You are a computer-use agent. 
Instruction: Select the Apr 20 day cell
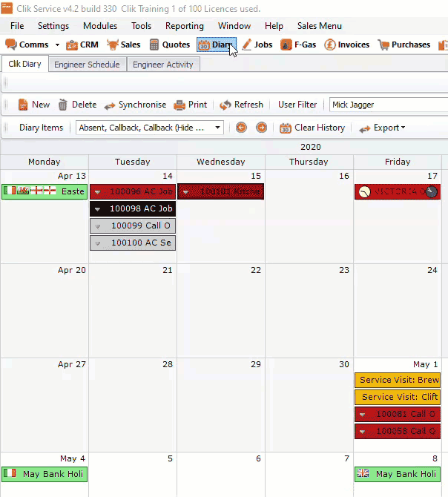pyautogui.click(x=45, y=311)
